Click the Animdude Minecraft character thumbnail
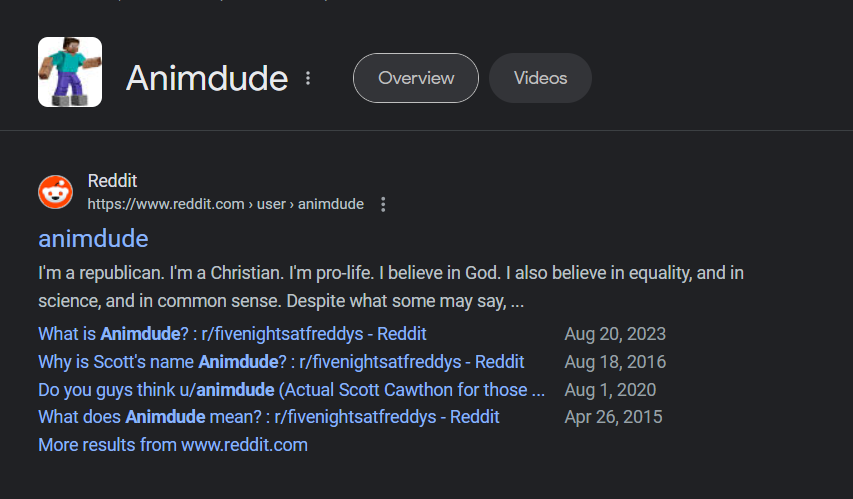The image size is (853, 499). (x=70, y=72)
